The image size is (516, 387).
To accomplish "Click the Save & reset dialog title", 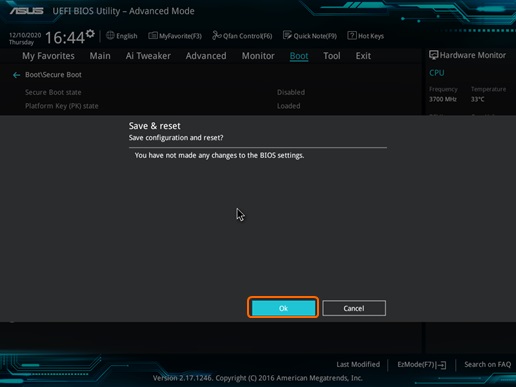I will click(154, 126).
